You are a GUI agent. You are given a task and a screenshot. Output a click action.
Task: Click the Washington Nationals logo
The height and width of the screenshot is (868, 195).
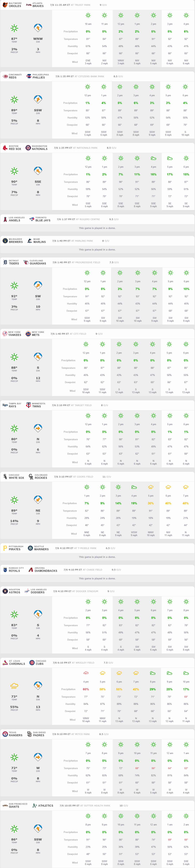click(28, 148)
